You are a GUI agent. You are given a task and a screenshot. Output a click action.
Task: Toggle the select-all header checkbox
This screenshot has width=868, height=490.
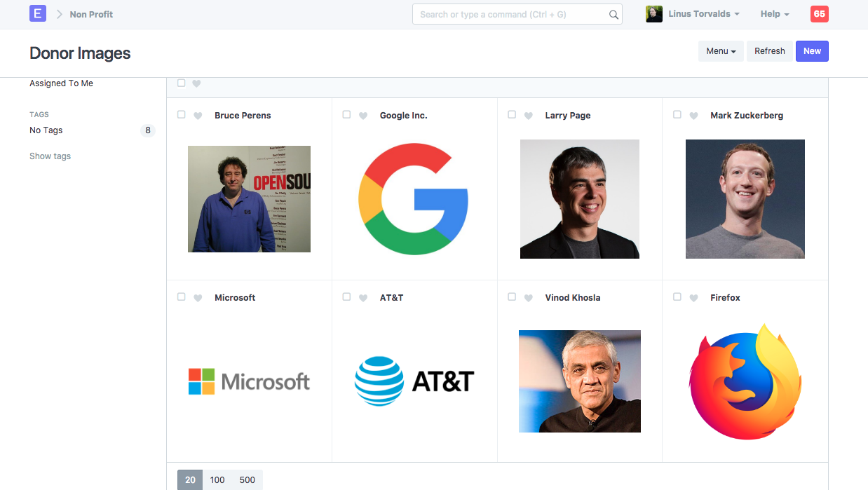182,83
